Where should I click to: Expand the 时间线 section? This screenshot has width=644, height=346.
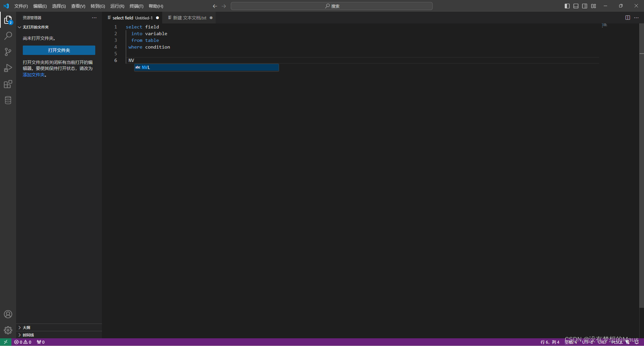click(27, 335)
